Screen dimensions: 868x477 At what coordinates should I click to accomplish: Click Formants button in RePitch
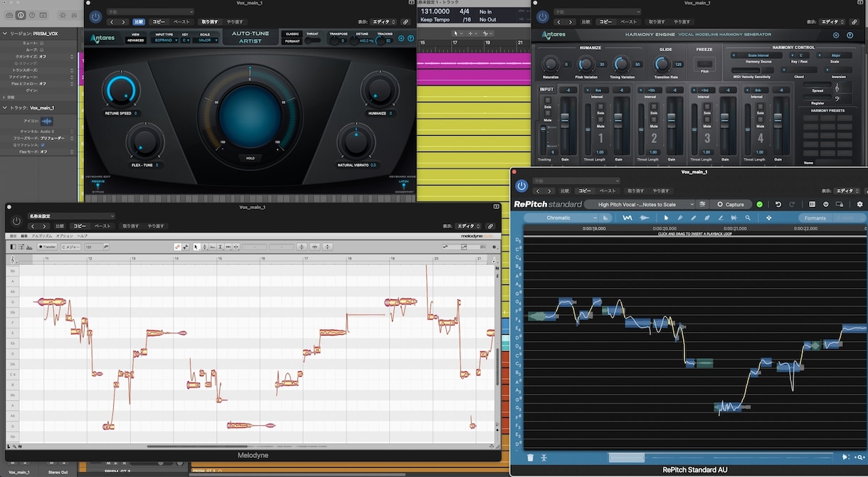[x=815, y=218]
